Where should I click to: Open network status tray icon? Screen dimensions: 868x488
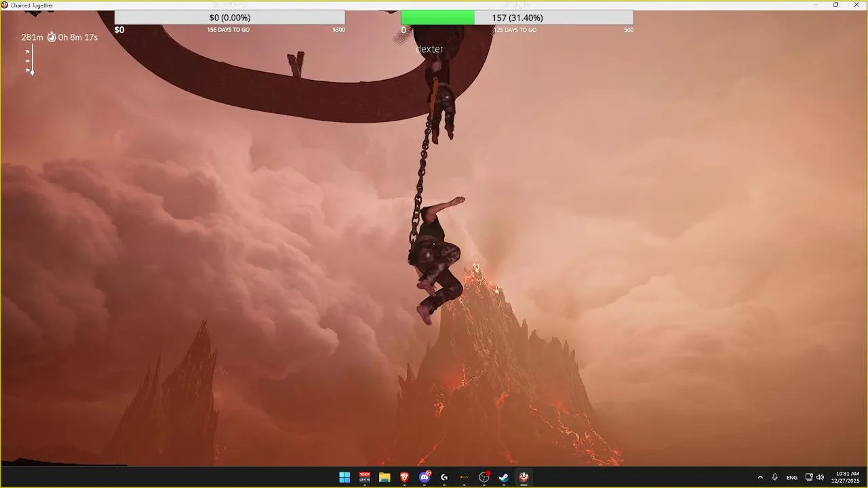pyautogui.click(x=809, y=477)
